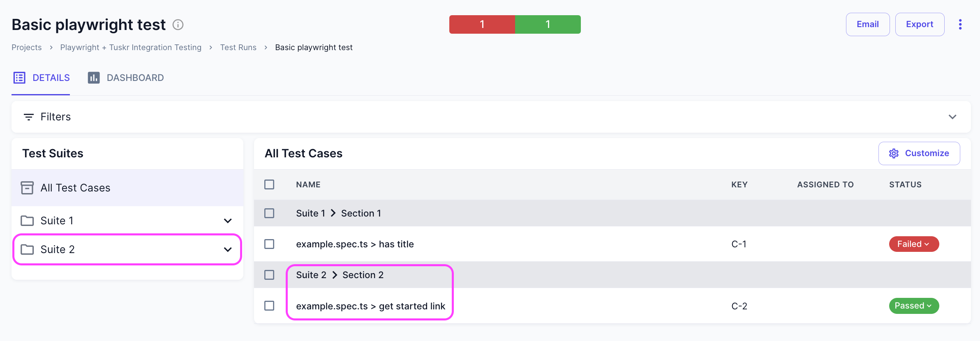
Task: Click the Suite 2 folder icon
Action: [x=27, y=249]
